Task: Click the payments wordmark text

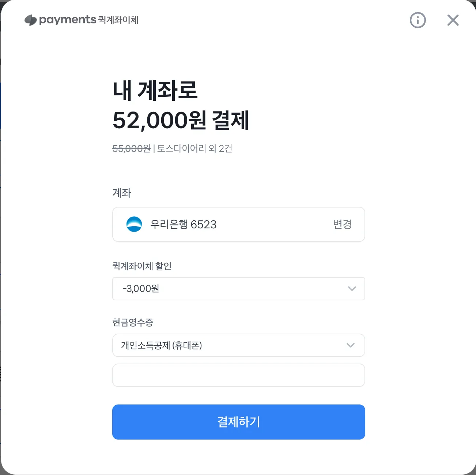Action: [x=68, y=20]
